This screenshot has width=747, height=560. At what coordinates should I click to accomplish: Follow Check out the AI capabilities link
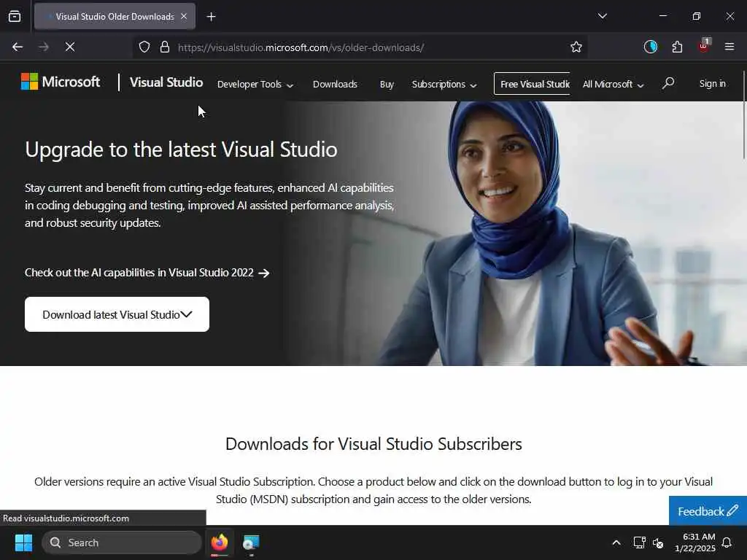(147, 273)
